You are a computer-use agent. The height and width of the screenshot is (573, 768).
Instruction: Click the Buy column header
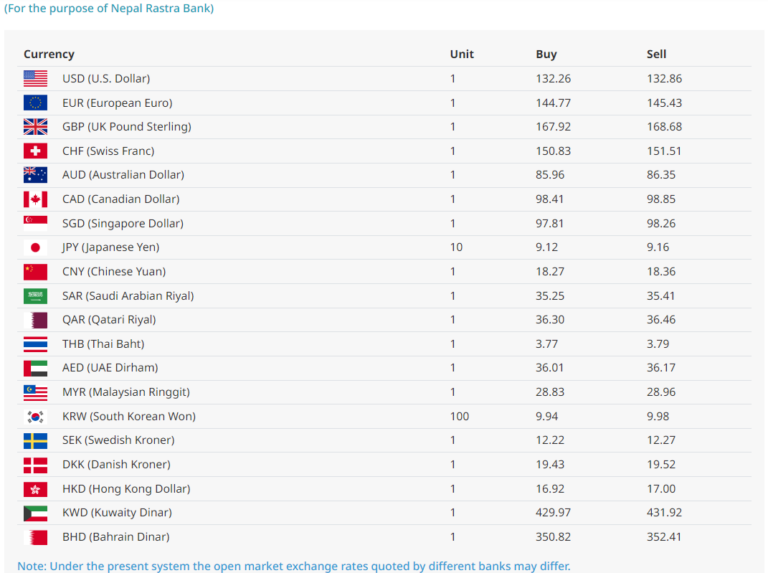click(x=546, y=54)
